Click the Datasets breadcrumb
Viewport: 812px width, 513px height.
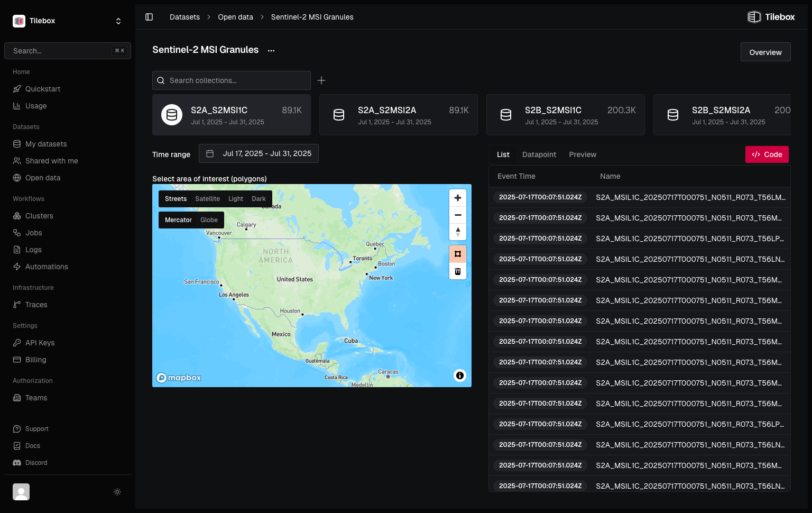click(x=184, y=17)
